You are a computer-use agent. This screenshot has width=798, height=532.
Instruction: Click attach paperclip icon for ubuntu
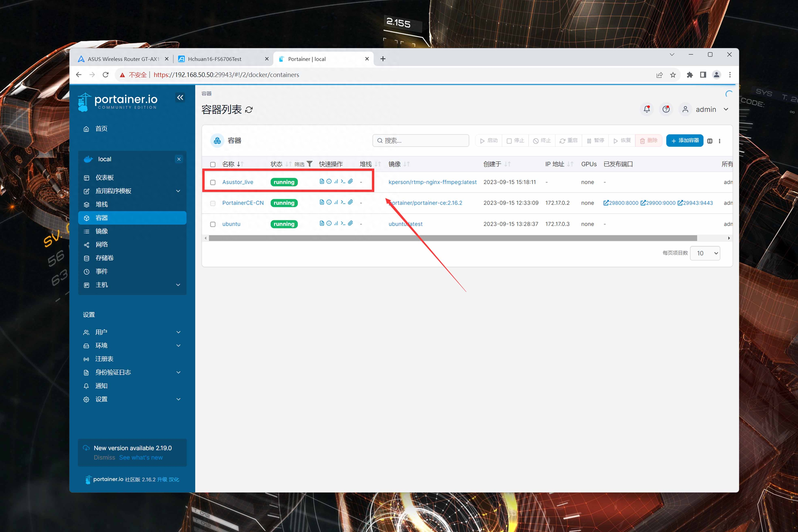(x=351, y=223)
